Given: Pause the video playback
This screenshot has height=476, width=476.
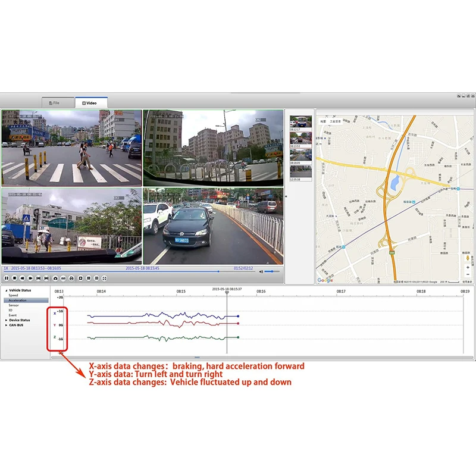Looking at the screenshot, I should click(x=7, y=278).
